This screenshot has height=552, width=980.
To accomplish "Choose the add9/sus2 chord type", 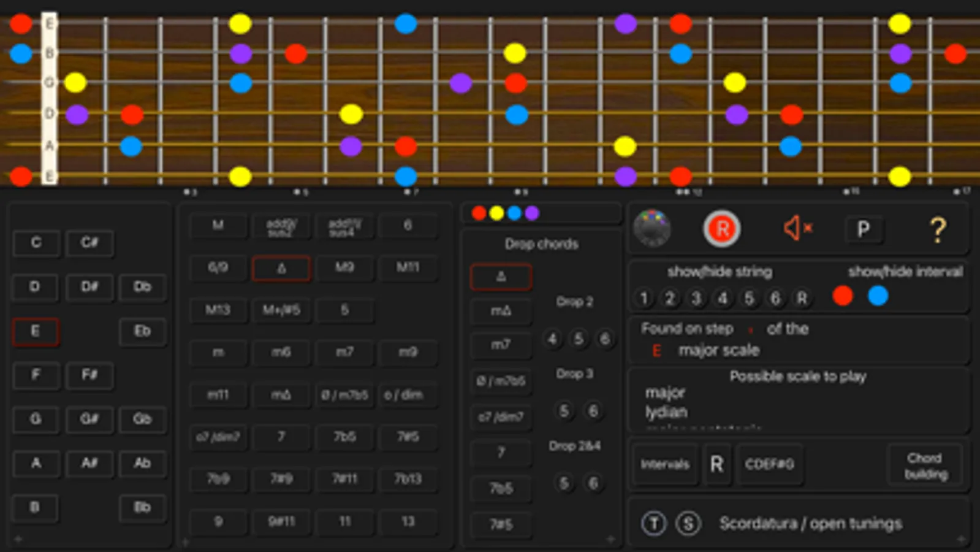I will click(281, 226).
